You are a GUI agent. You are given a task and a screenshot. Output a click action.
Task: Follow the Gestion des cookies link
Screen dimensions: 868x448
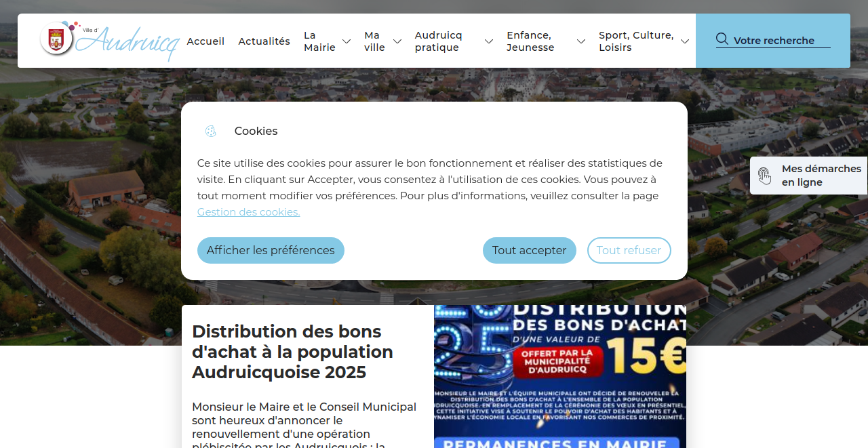[x=248, y=212]
